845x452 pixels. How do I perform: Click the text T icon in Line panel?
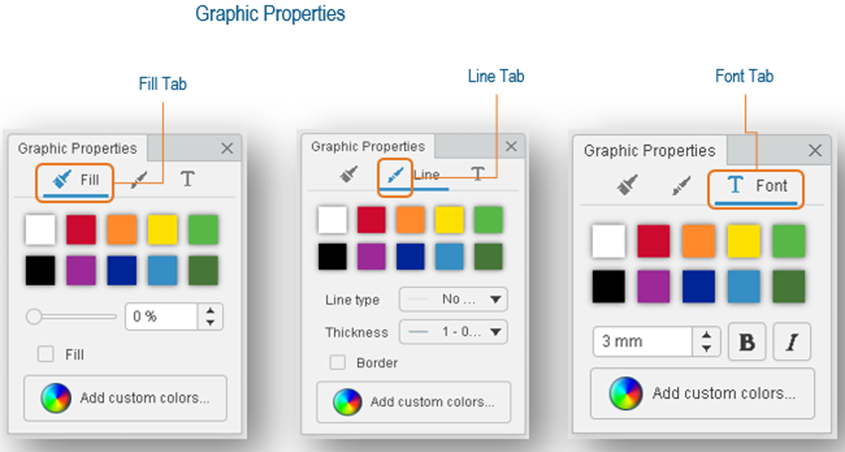(x=479, y=174)
